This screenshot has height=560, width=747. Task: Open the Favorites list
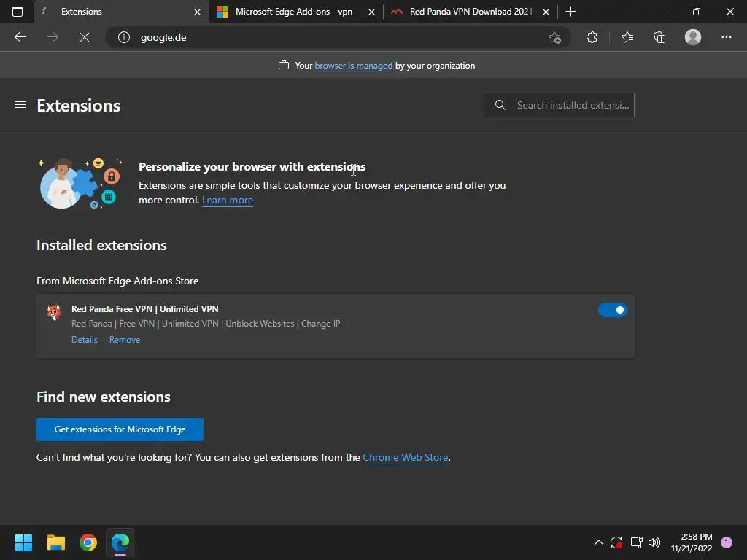click(627, 37)
